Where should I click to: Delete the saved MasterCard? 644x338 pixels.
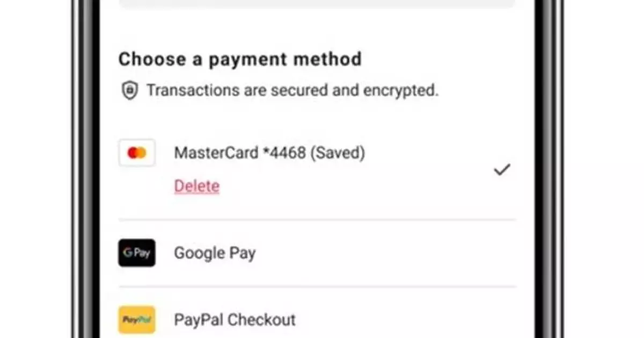pyautogui.click(x=197, y=186)
